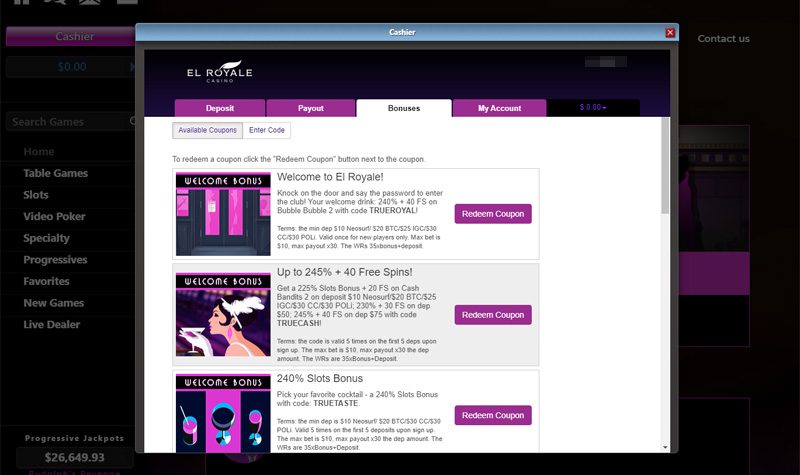Click the coupon list vertical scrollbar thumb
The height and width of the screenshot is (475, 800).
pyautogui.click(x=665, y=166)
